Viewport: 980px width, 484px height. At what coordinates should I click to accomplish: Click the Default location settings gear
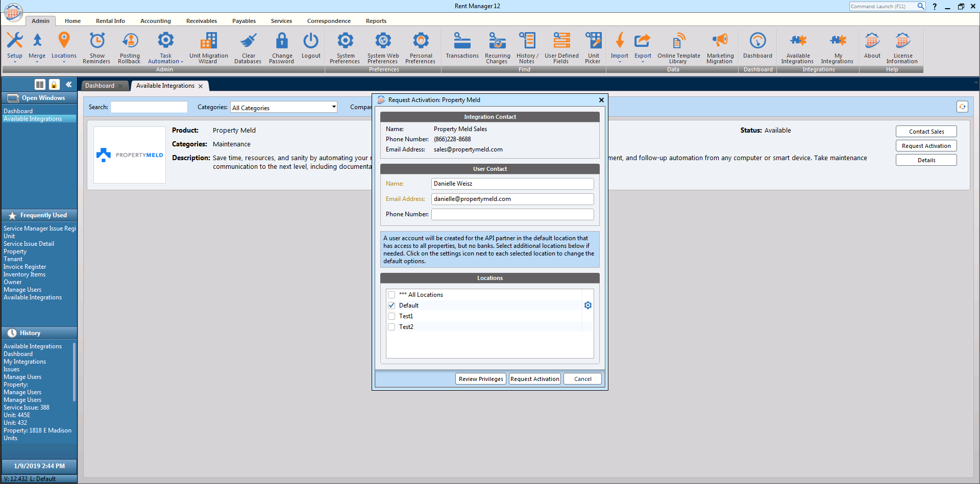pos(588,305)
